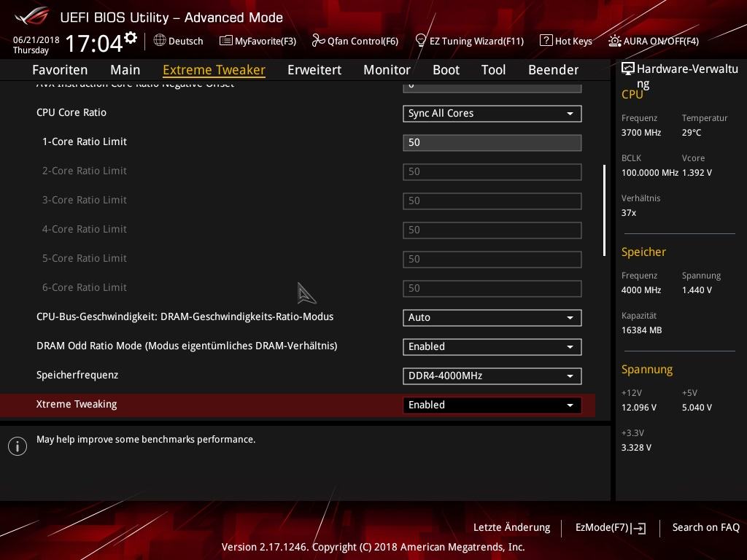Open Qfan Control(F6)
The image size is (747, 560).
[355, 41]
